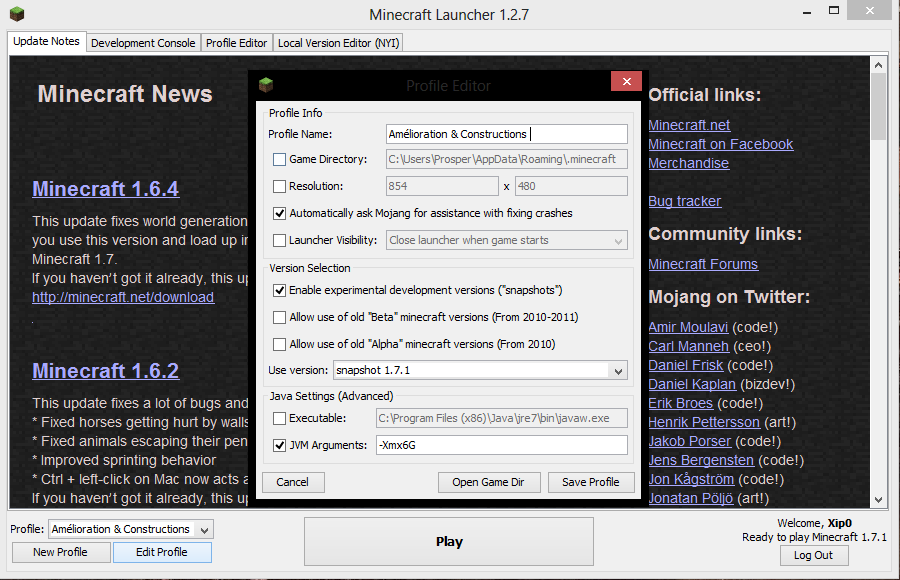Open the Bug tracker link

[x=684, y=202]
